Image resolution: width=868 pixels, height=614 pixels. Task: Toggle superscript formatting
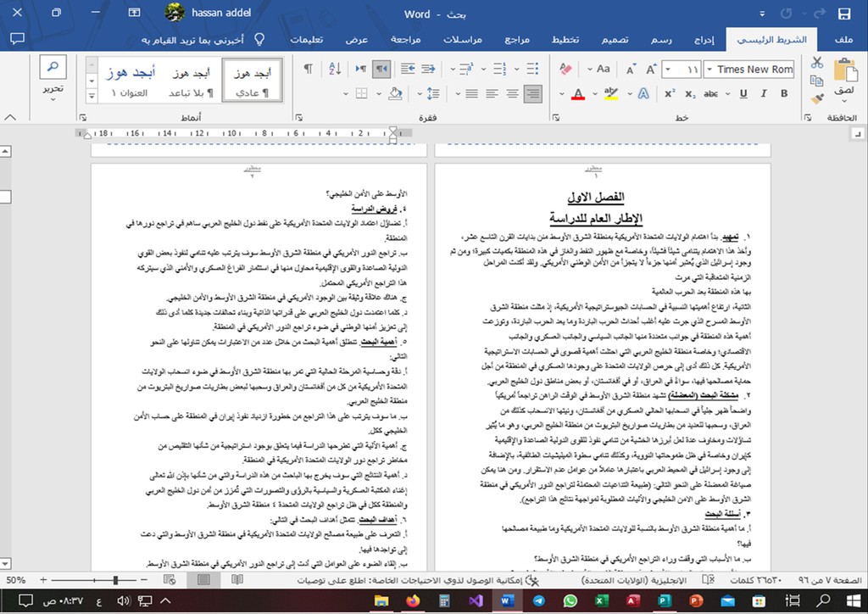click(x=670, y=93)
